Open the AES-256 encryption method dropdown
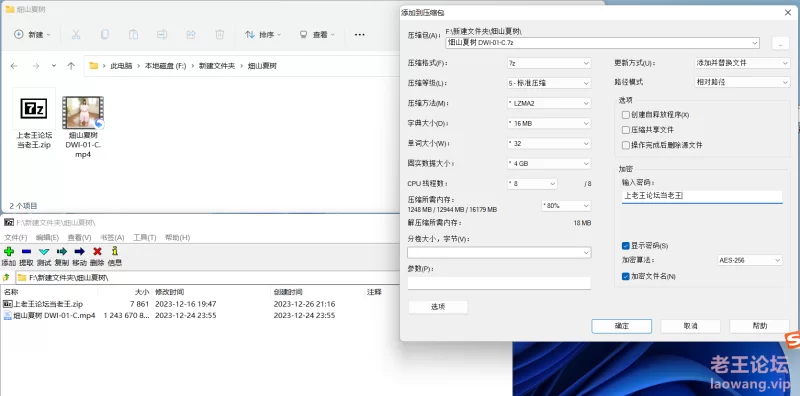This screenshot has height=396, width=800. click(749, 260)
